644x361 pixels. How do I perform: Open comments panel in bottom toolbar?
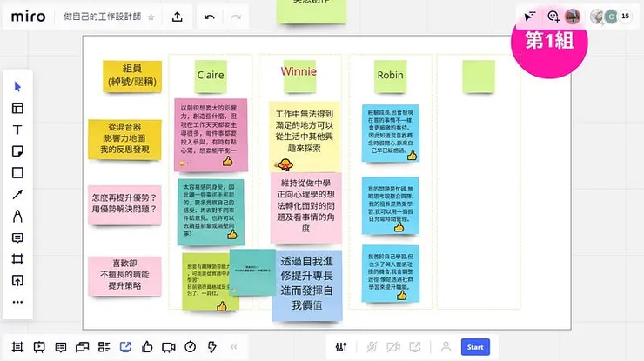[60, 347]
